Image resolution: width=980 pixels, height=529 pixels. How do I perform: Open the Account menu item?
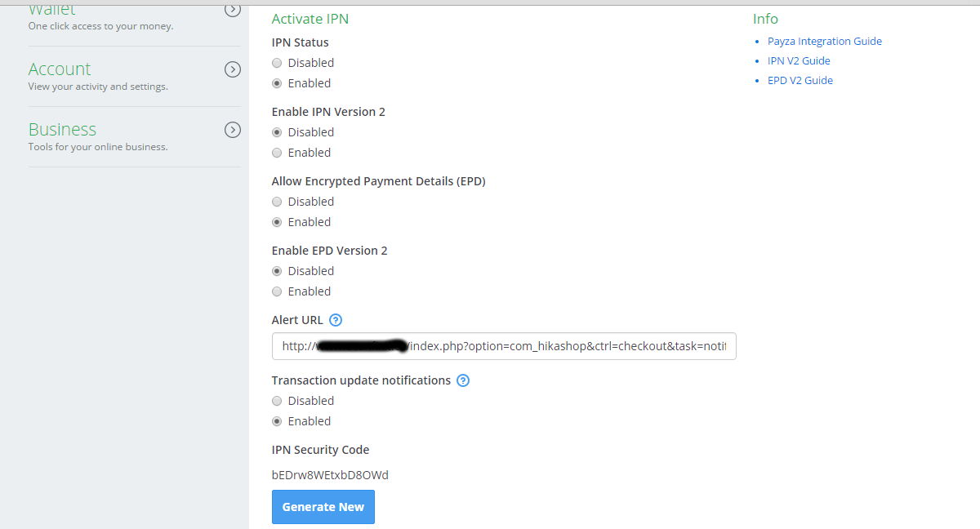point(60,69)
